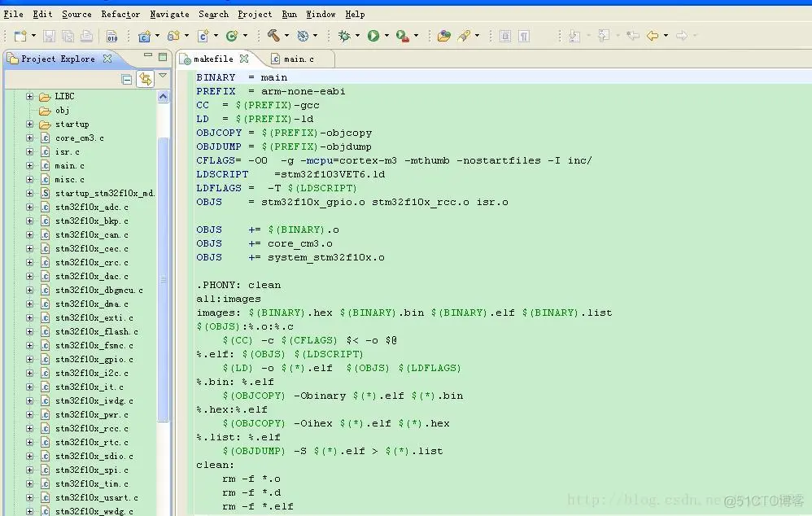
Task: Open the Refactor menu
Action: coord(120,14)
